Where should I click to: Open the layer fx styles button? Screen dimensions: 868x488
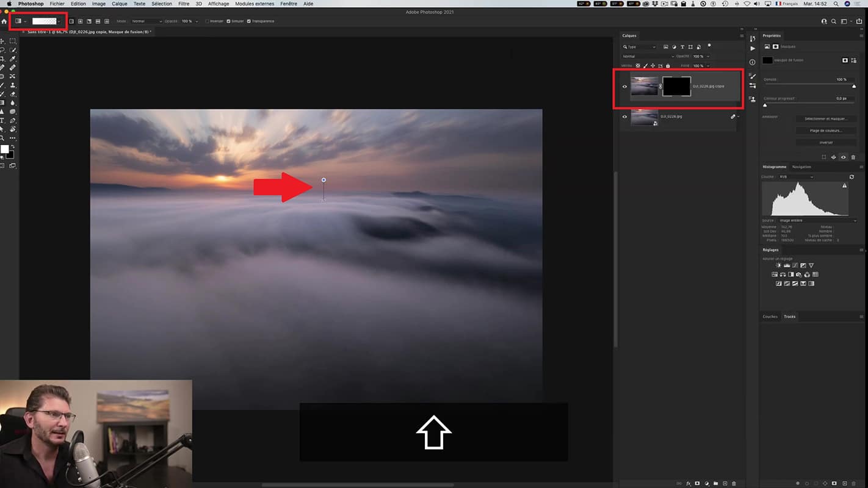coord(688,484)
